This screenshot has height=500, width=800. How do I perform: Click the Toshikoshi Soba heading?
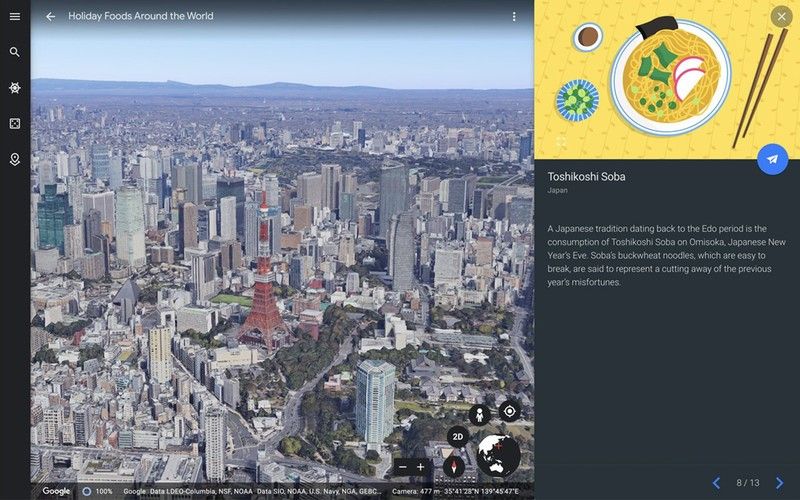coord(586,177)
